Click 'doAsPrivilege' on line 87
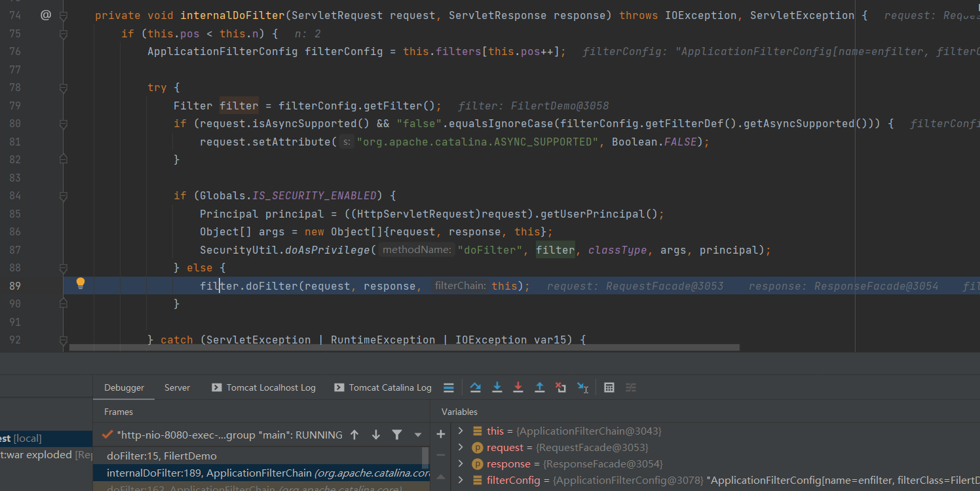The image size is (980, 491). pos(328,250)
